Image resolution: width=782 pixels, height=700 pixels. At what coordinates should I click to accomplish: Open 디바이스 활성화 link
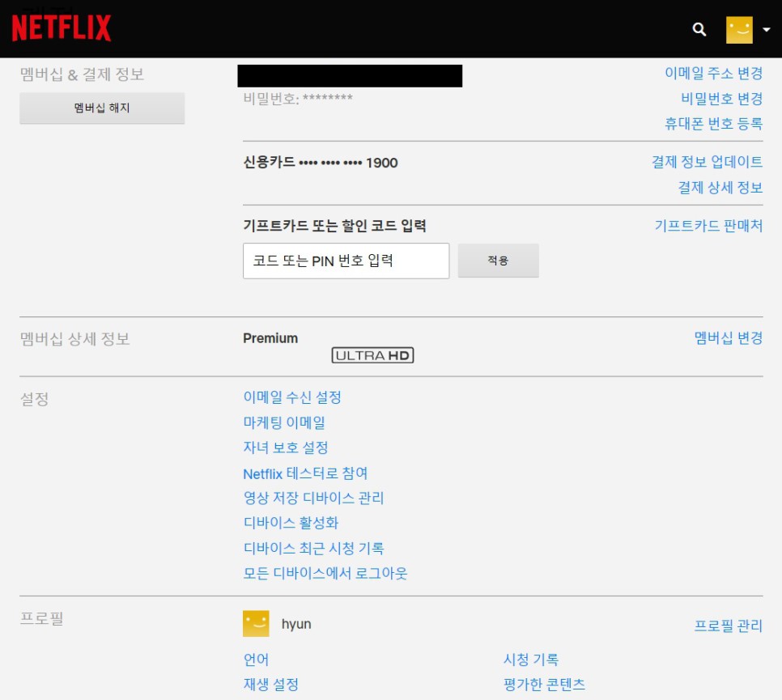tap(291, 523)
